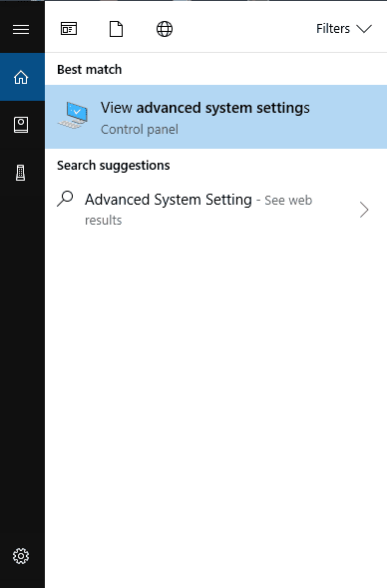Click the magnifier icon beside the suggestion
This screenshot has width=387, height=588.
click(x=65, y=199)
